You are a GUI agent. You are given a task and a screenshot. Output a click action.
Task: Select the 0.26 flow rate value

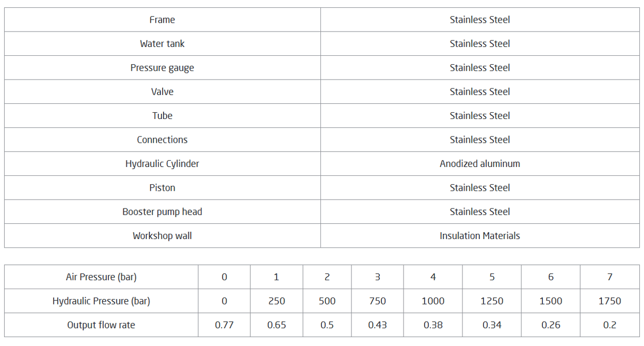point(551,325)
